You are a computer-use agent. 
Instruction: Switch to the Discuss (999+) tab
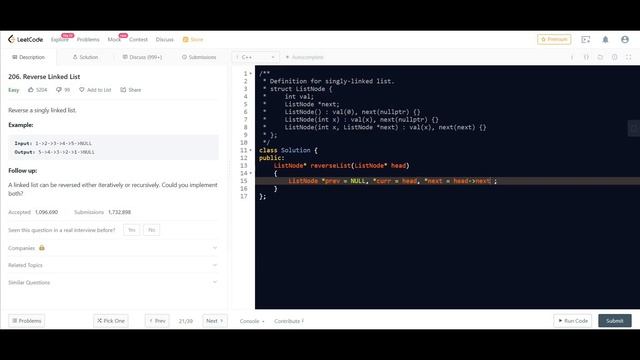point(142,57)
